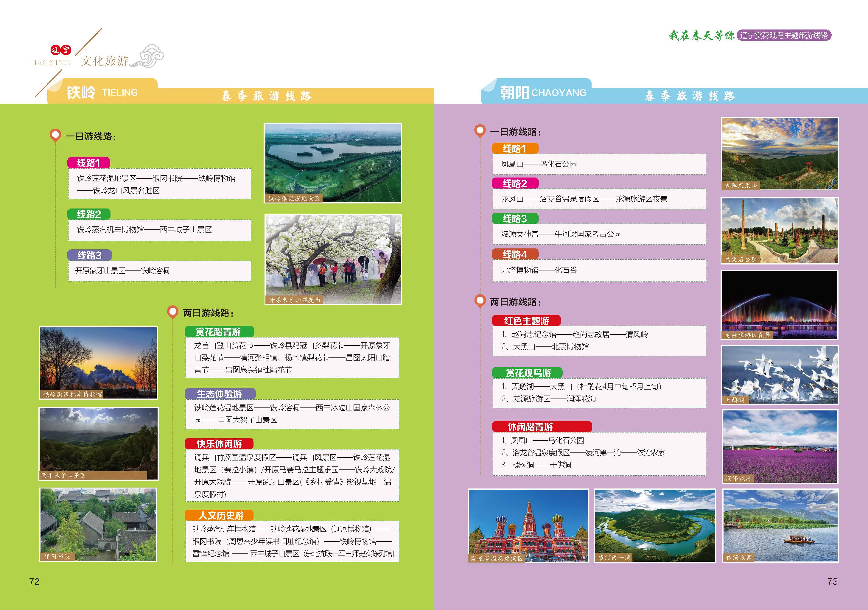Click page number 73
Screen dimensions: 868x610
point(833,581)
